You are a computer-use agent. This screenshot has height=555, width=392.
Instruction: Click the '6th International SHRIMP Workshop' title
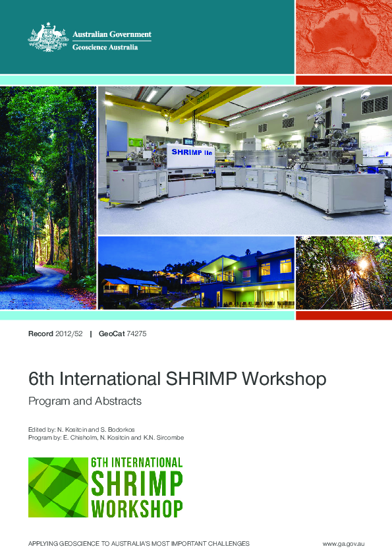177,378
